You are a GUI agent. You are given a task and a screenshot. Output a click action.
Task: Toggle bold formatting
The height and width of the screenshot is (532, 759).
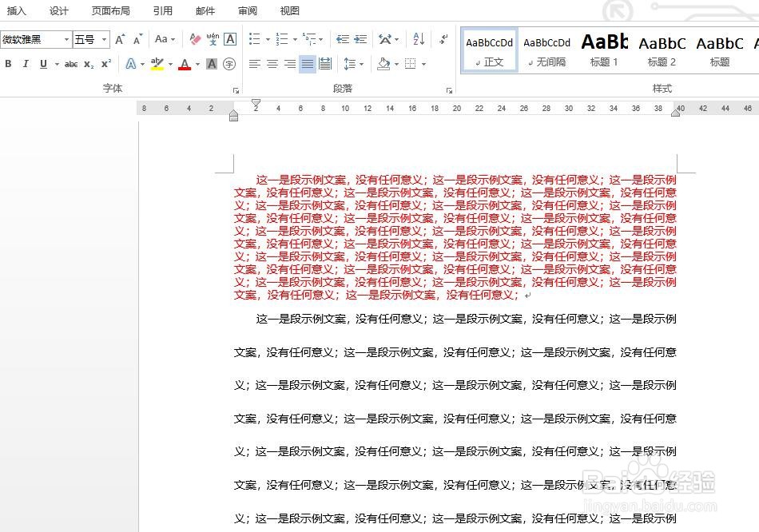[8, 64]
